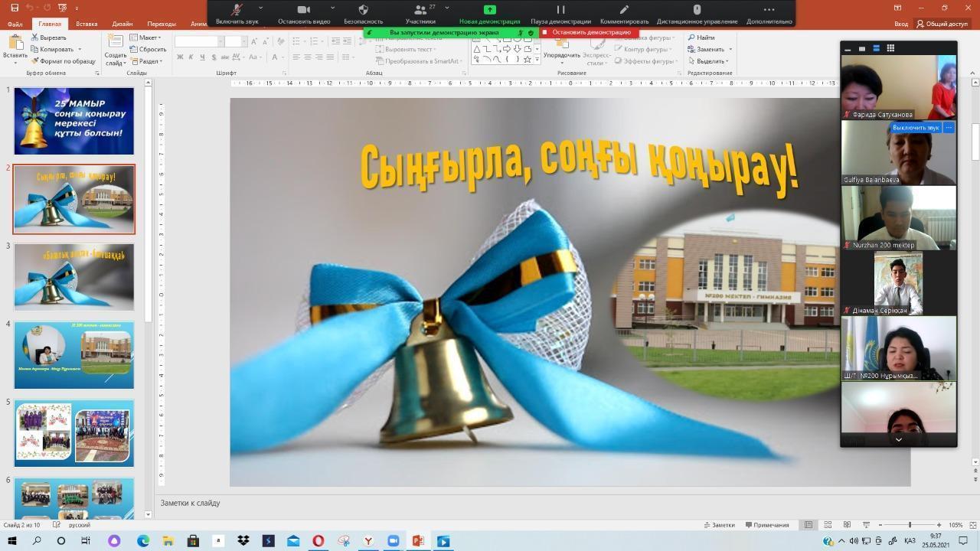980x551 pixels.
Task: Switch to slide sorter view in status bar
Action: click(828, 525)
